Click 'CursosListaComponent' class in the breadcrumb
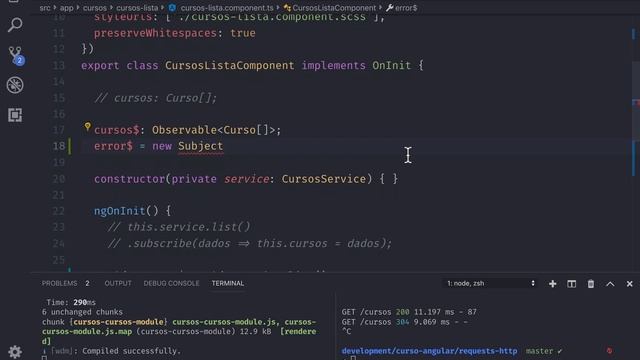The width and height of the screenshot is (640, 360). (x=334, y=8)
